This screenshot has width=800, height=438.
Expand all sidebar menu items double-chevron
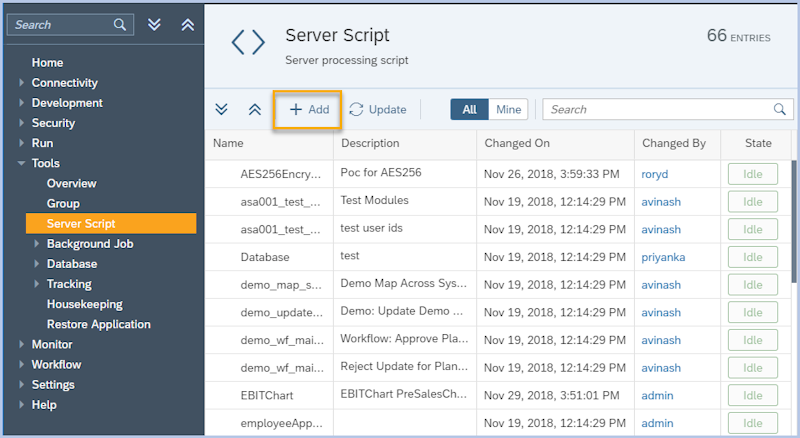coord(154,24)
